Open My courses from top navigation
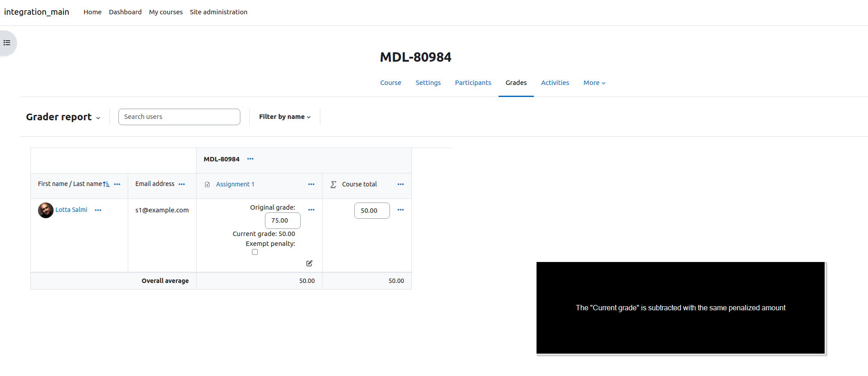The image size is (868, 376). (166, 12)
